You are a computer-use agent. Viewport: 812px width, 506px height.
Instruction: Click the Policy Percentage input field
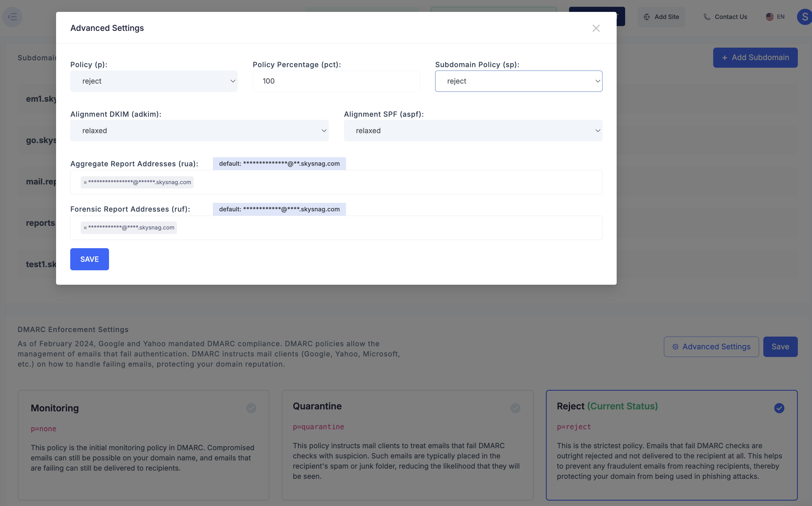point(336,81)
